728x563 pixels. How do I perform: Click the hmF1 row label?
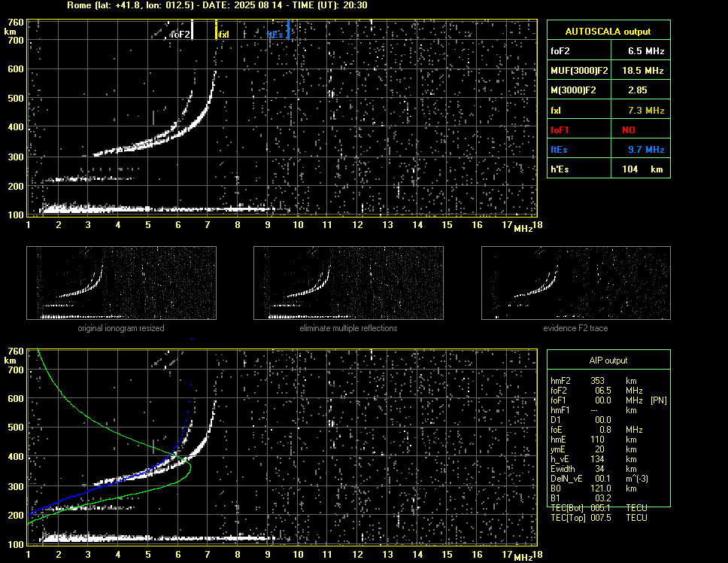coord(560,410)
